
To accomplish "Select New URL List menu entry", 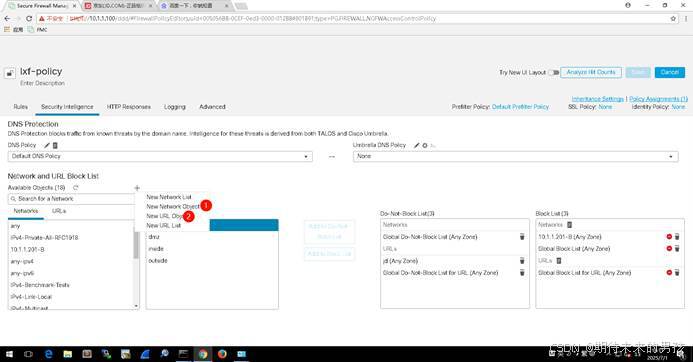I will coord(164,225).
